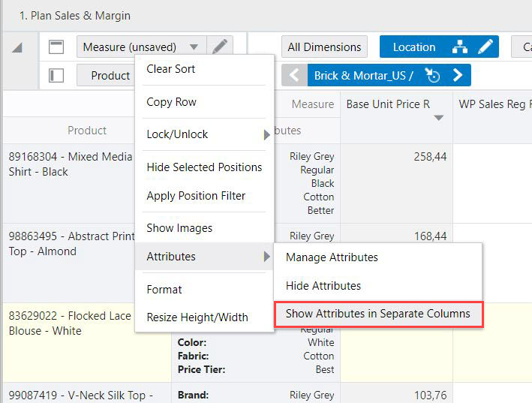This screenshot has width=532, height=403.
Task: Expand the Lock/Unlock submenu
Action: [204, 134]
